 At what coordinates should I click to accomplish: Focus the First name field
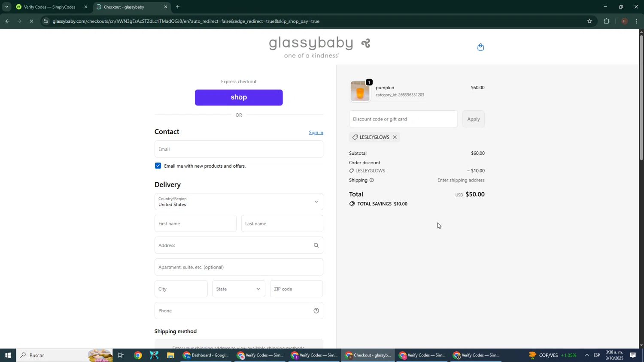(195, 223)
